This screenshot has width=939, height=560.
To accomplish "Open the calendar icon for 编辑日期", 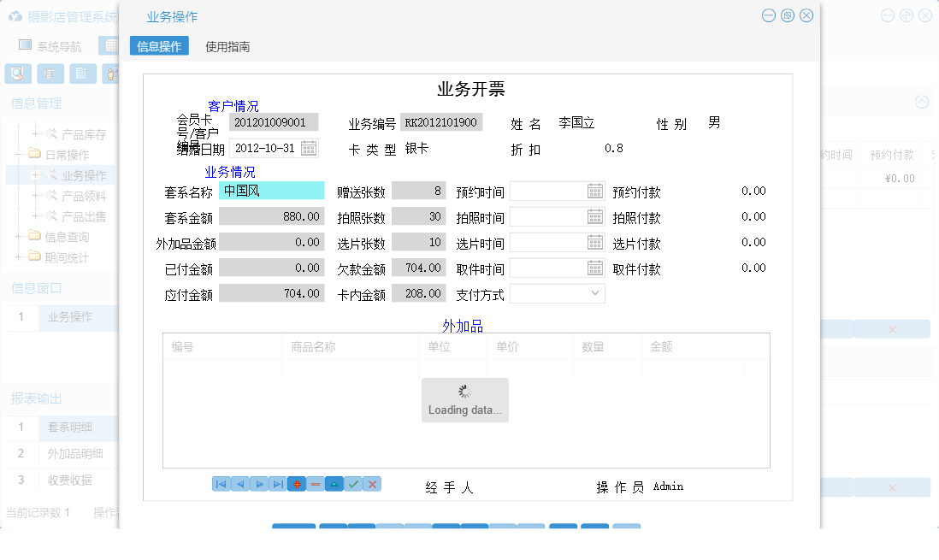I will (x=309, y=148).
